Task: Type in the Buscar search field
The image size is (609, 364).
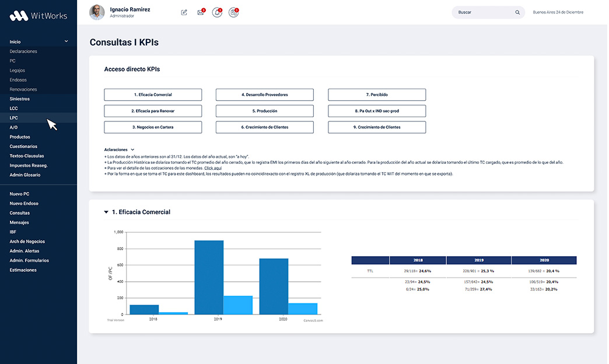Action: pyautogui.click(x=481, y=12)
